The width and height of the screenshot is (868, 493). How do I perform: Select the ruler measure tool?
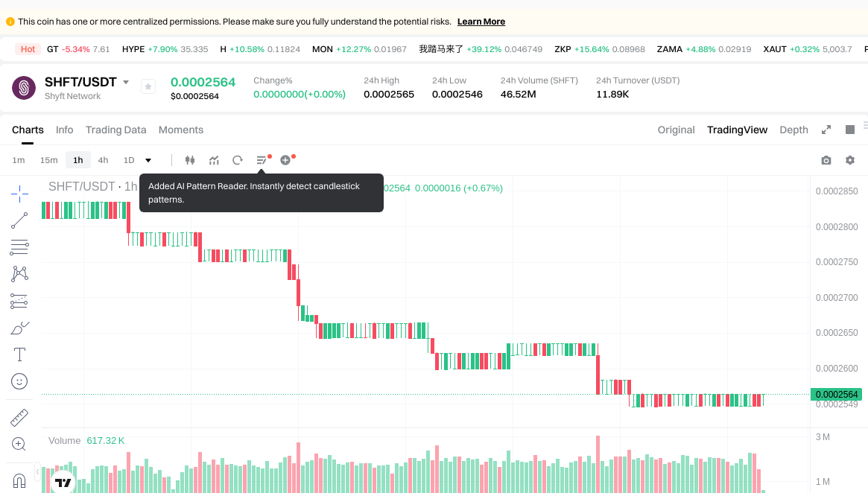19,417
